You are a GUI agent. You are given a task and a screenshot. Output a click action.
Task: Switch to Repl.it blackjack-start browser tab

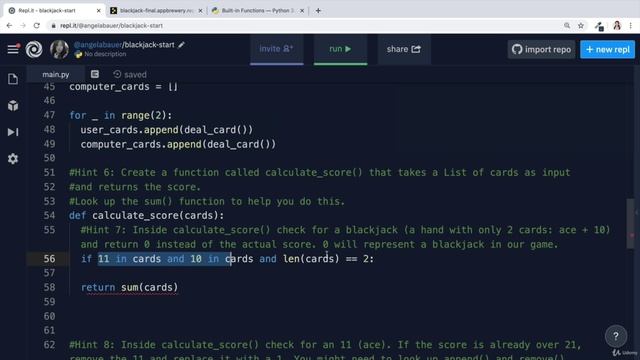[x=52, y=11]
